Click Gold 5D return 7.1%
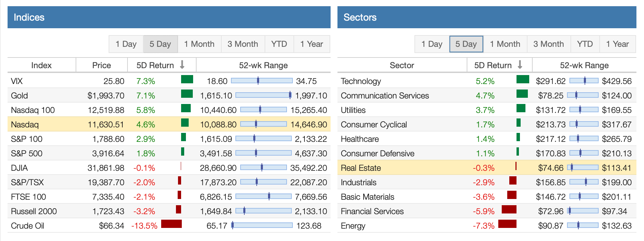 [146, 96]
